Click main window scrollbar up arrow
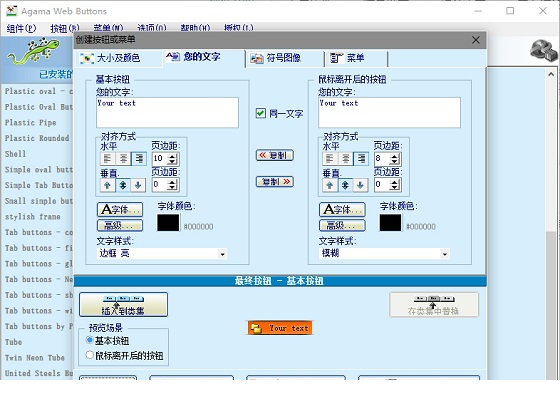 pyautogui.click(x=551, y=74)
